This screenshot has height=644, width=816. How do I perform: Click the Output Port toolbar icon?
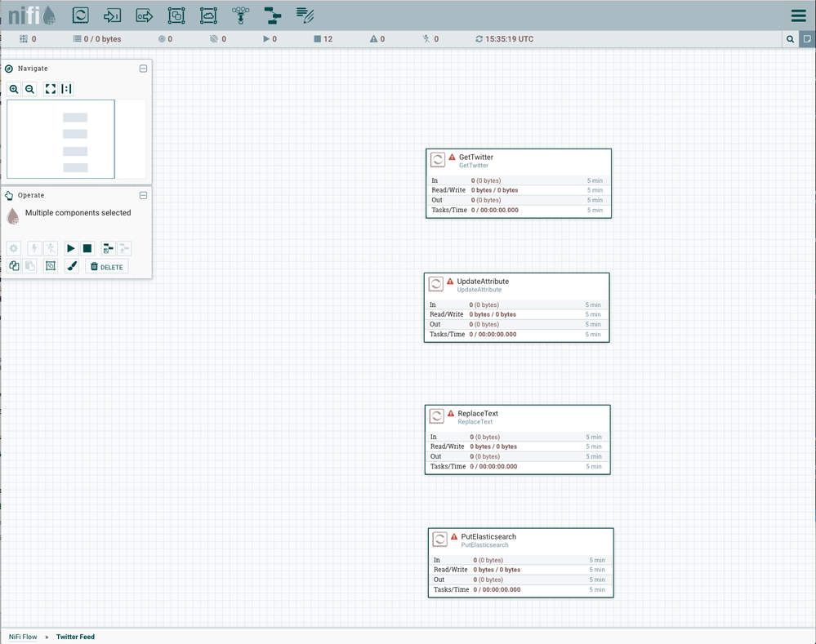point(145,15)
